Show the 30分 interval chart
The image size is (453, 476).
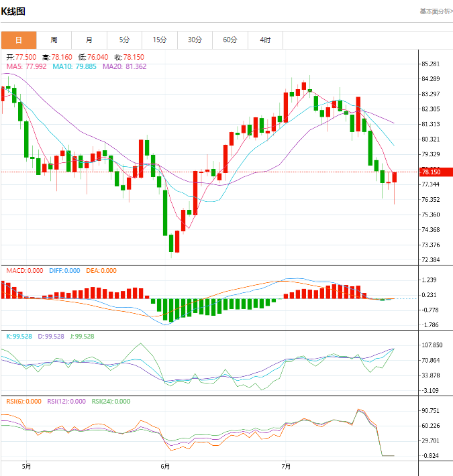click(195, 40)
